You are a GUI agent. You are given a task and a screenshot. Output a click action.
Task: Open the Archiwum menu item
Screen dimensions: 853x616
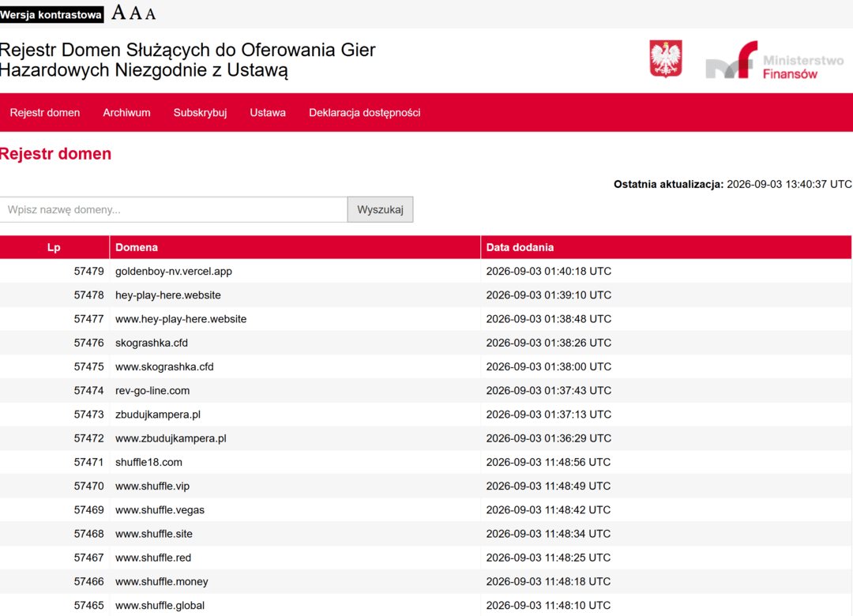click(126, 113)
